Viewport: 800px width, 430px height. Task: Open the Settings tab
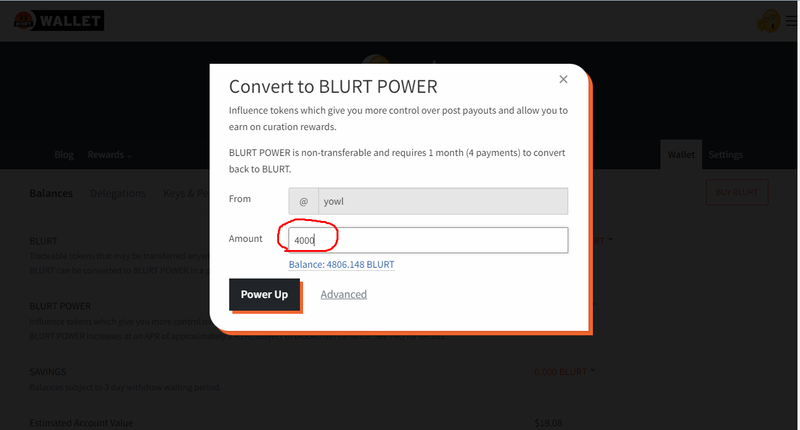tap(726, 155)
